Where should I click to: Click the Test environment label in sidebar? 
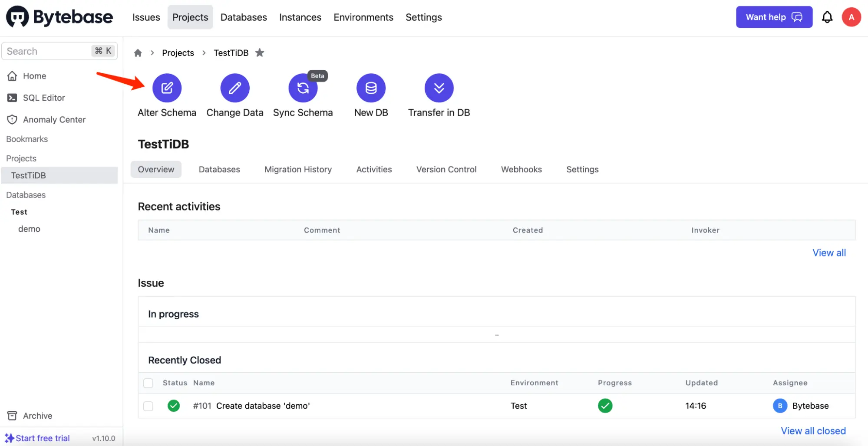[19, 212]
